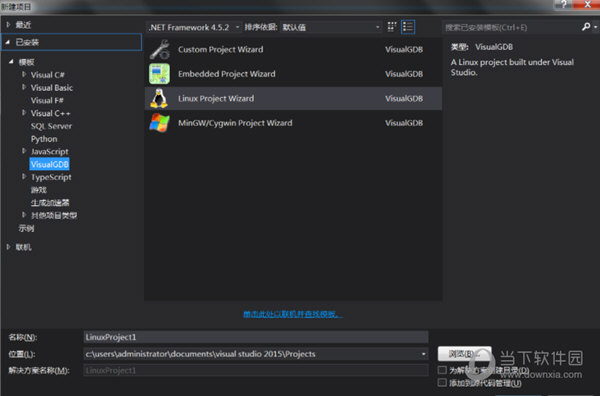
Task: Select Embedded Project Wizard template
Action: pyautogui.click(x=293, y=74)
